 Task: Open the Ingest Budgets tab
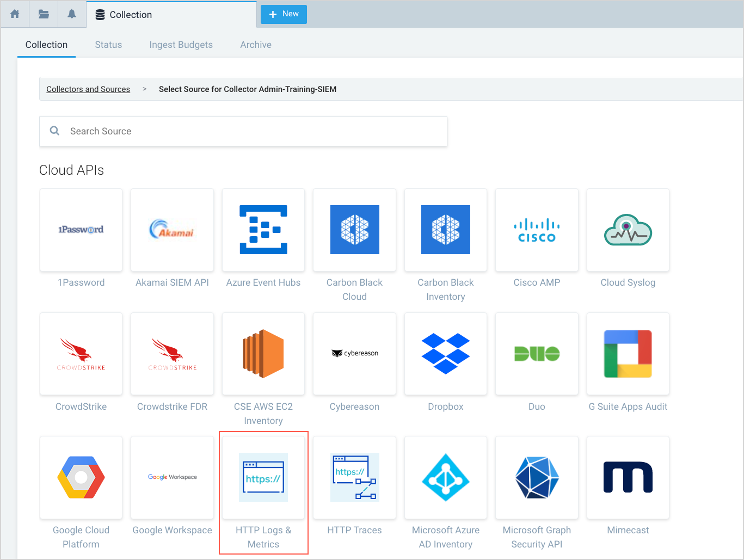(x=181, y=45)
